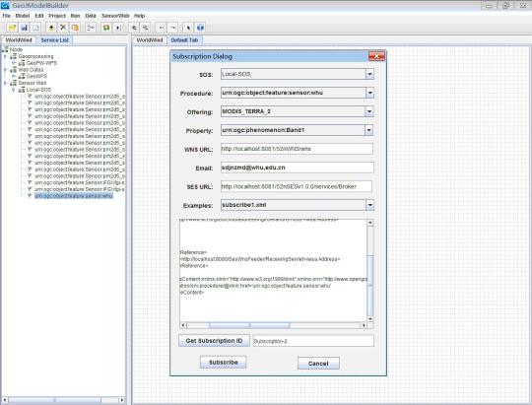Open the SensorWeb menu
532x405 pixels.
pyautogui.click(x=115, y=16)
